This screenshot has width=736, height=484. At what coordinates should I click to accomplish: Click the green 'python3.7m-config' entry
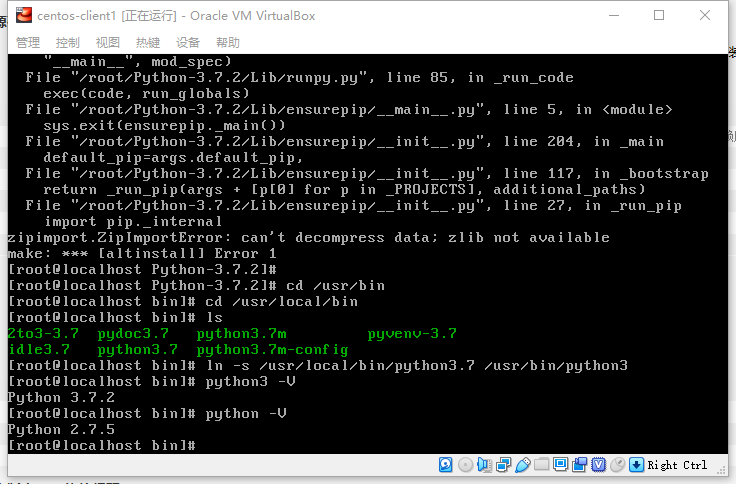click(272, 350)
